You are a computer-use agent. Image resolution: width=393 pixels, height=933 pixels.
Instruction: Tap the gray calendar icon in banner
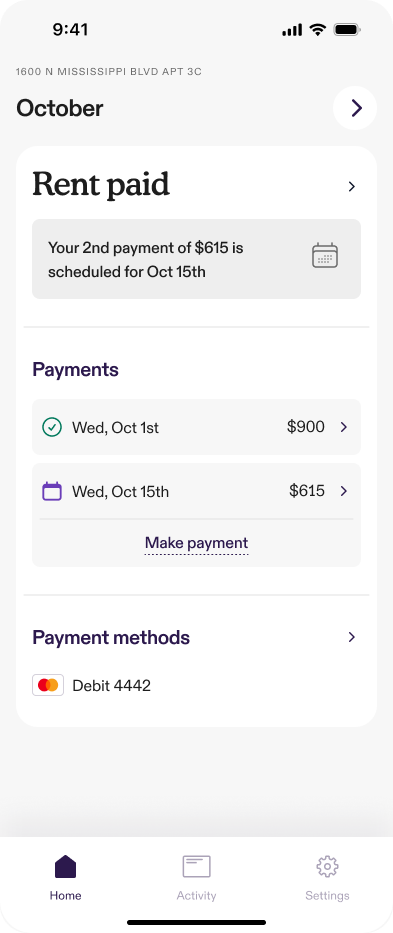[x=325, y=255]
